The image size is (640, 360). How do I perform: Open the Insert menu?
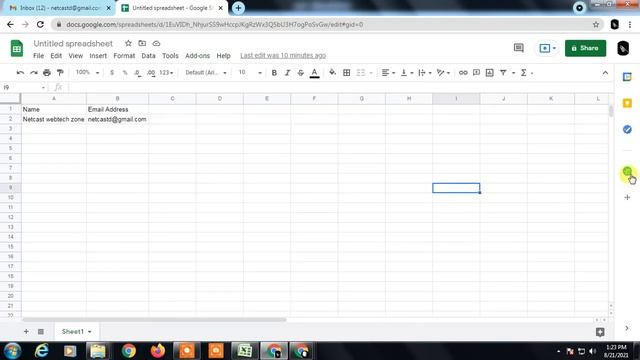click(98, 56)
